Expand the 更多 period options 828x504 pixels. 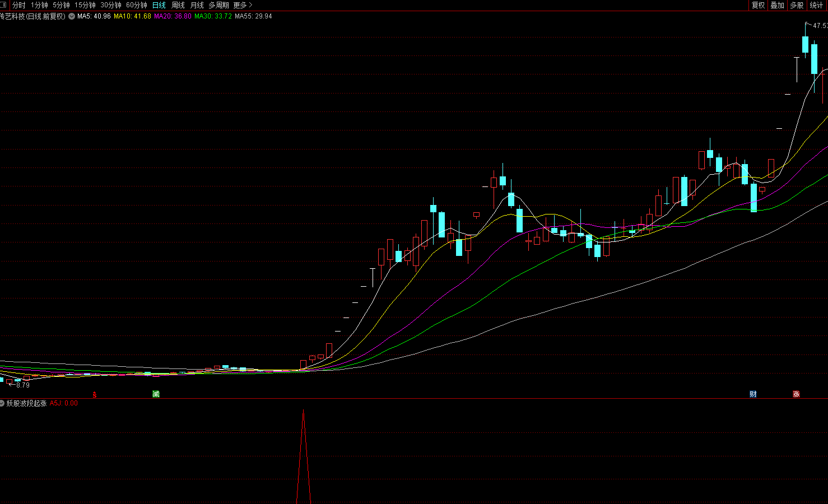[x=243, y=5]
